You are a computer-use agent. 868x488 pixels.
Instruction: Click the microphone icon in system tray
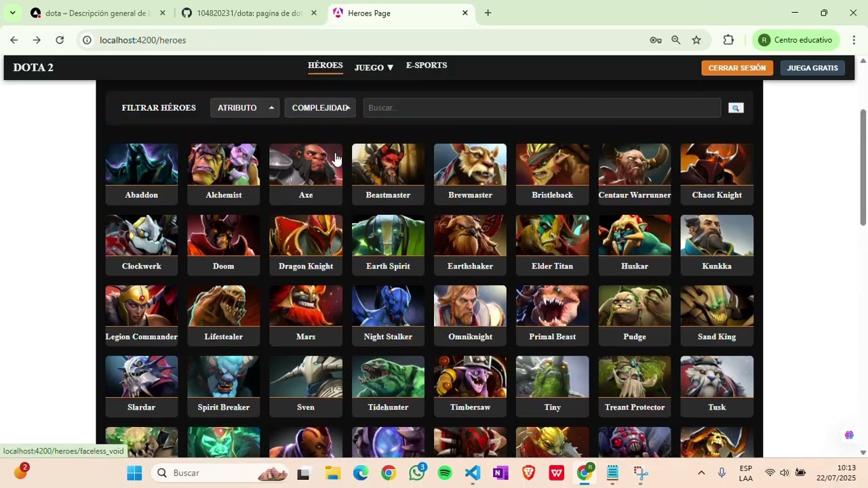(x=722, y=473)
